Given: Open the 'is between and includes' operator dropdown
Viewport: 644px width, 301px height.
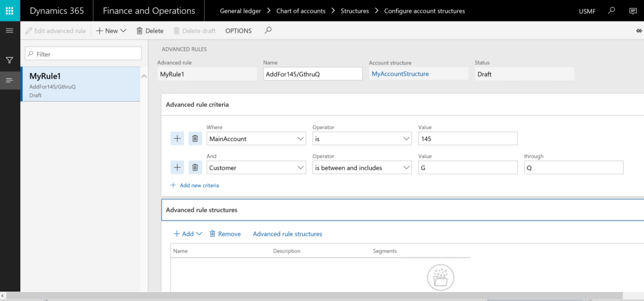Looking at the screenshot, I should 406,167.
